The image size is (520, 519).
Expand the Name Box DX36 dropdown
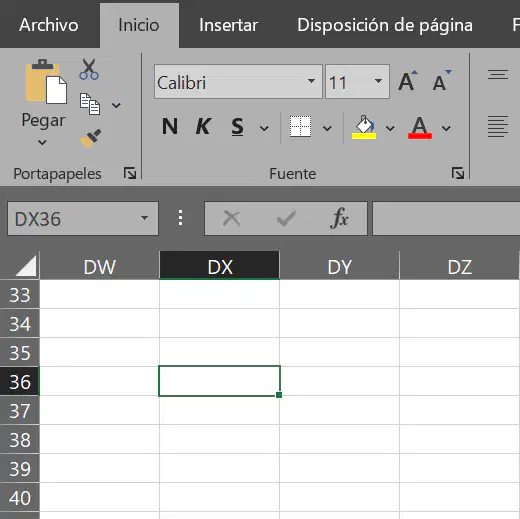tap(144, 218)
